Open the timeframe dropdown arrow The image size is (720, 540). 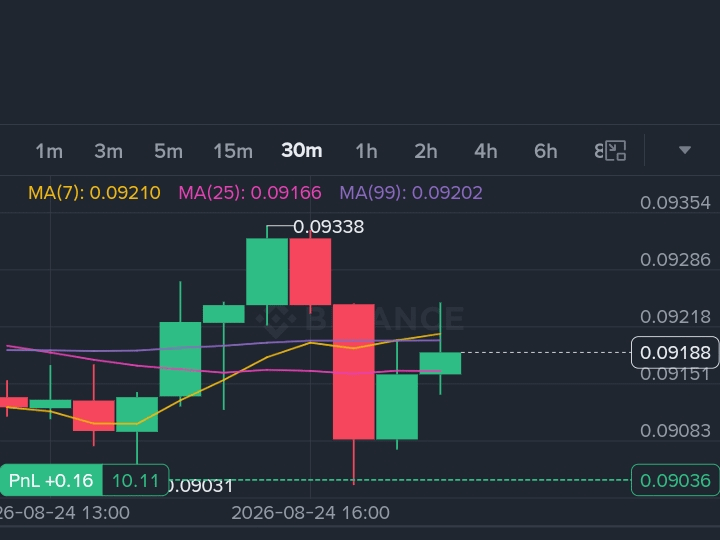pos(685,150)
